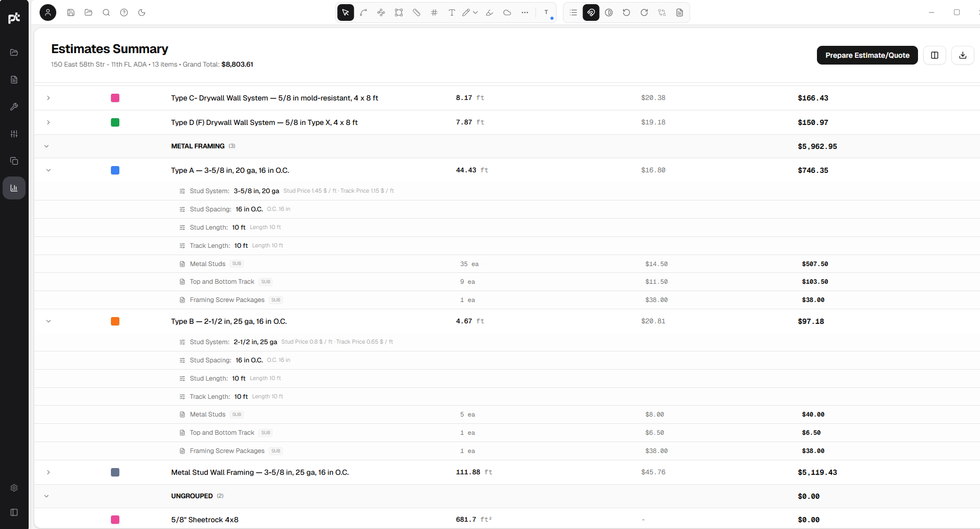
Task: Select the pencil draw tool
Action: [466, 12]
